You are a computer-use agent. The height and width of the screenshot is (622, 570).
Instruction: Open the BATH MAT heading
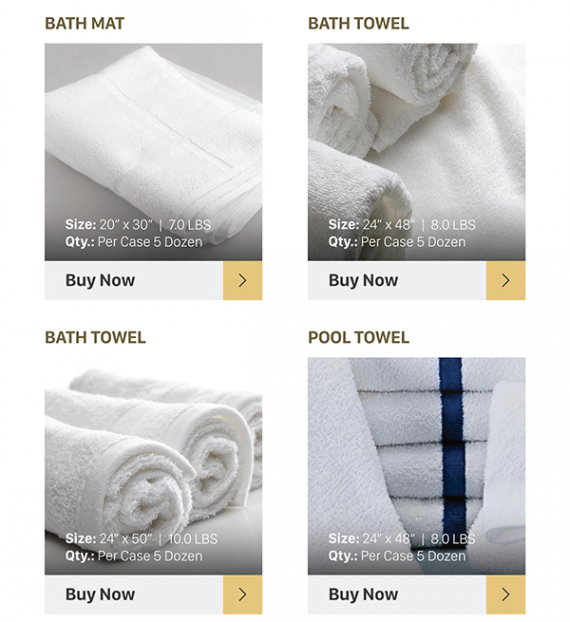tap(84, 23)
